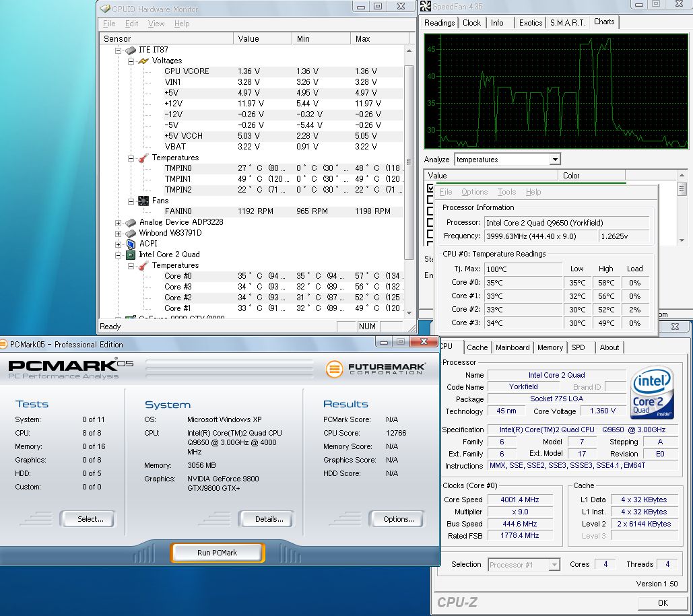Click the Intel Core 2 Quad chip icon
Viewport: 693px width, 616px height.
click(131, 254)
